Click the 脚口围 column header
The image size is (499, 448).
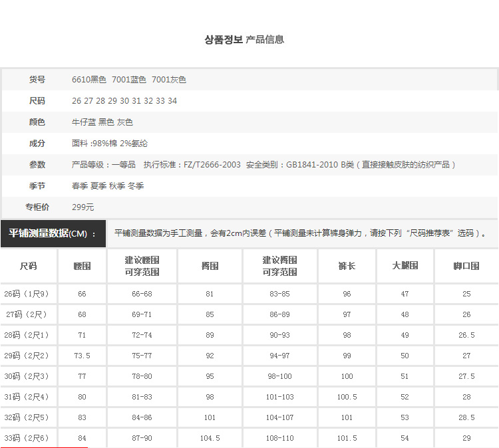tap(466, 266)
